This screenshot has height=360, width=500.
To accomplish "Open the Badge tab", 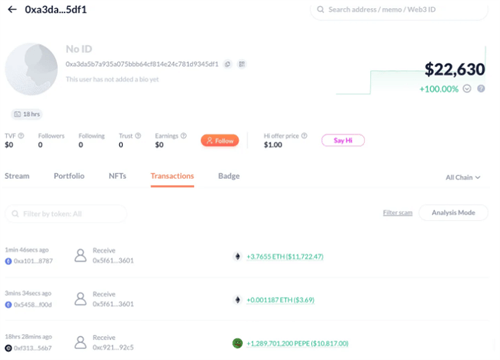I will click(x=229, y=176).
